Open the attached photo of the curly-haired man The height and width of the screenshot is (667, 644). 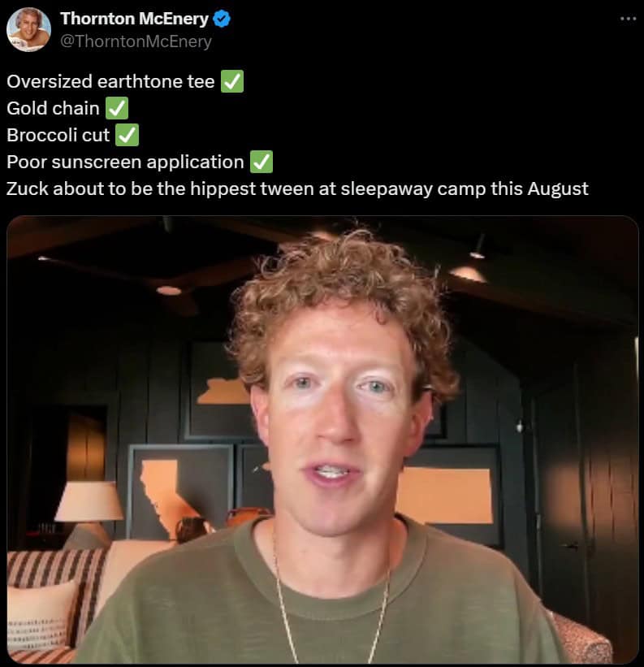[322, 440]
